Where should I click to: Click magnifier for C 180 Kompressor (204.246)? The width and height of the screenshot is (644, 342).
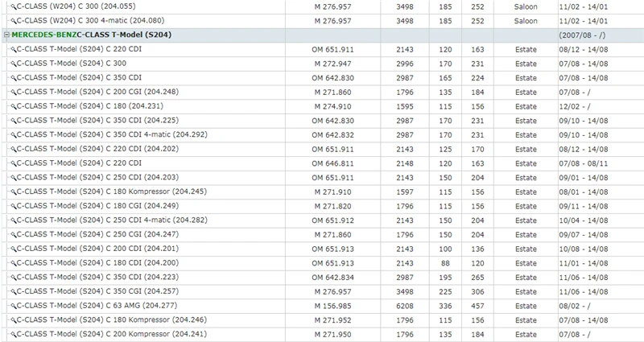(x=14, y=319)
